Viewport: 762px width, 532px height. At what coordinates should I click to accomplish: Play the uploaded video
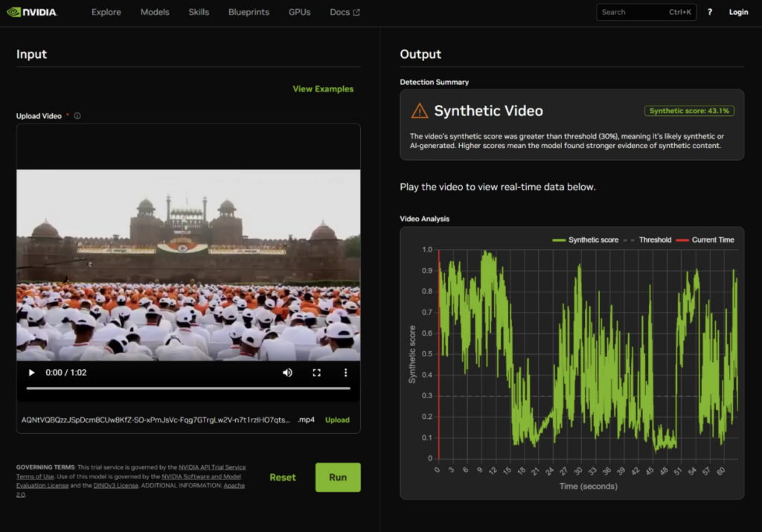[x=31, y=373]
